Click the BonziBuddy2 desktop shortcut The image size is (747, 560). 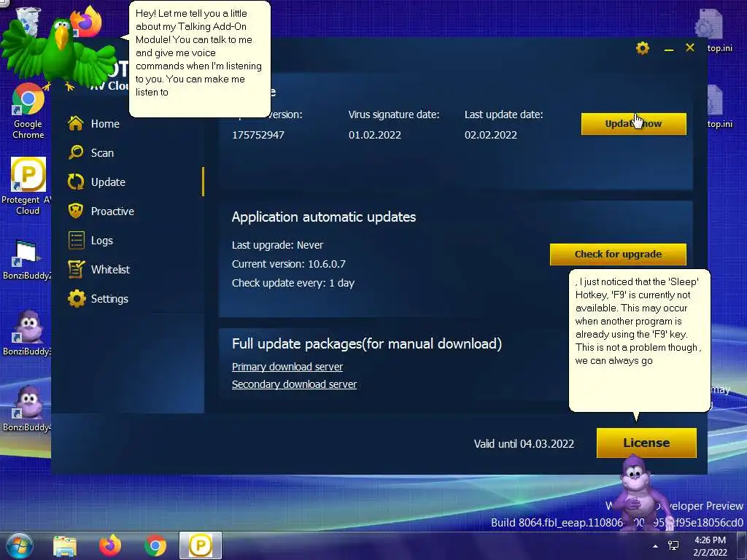pos(27,260)
